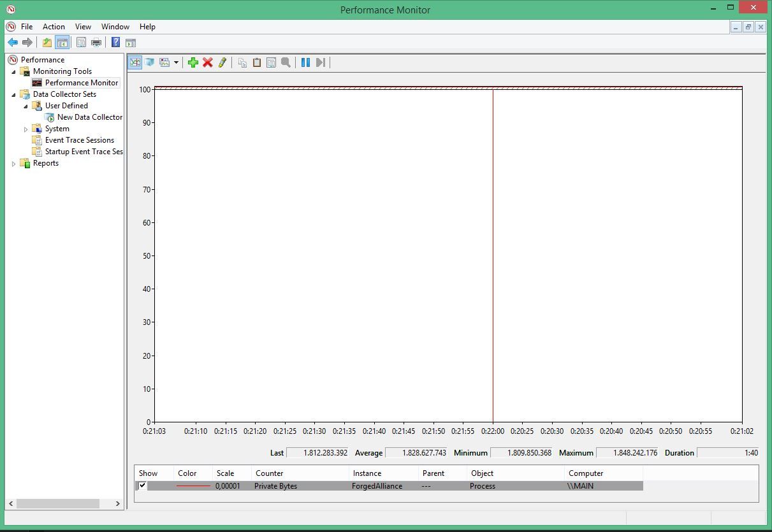Toggle the Highlight pen tool
This screenshot has height=532, width=772.
tap(222, 62)
